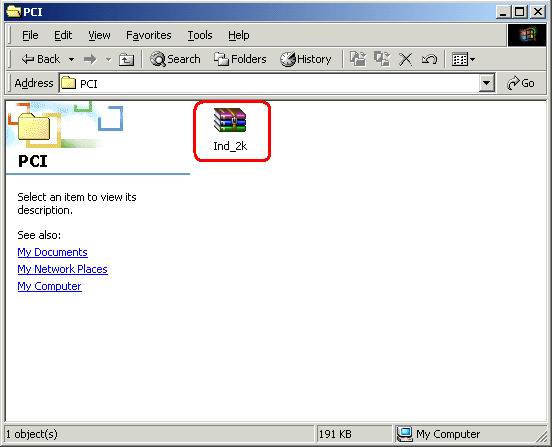552x447 pixels.
Task: Follow the My Network Places link
Action: tap(62, 269)
